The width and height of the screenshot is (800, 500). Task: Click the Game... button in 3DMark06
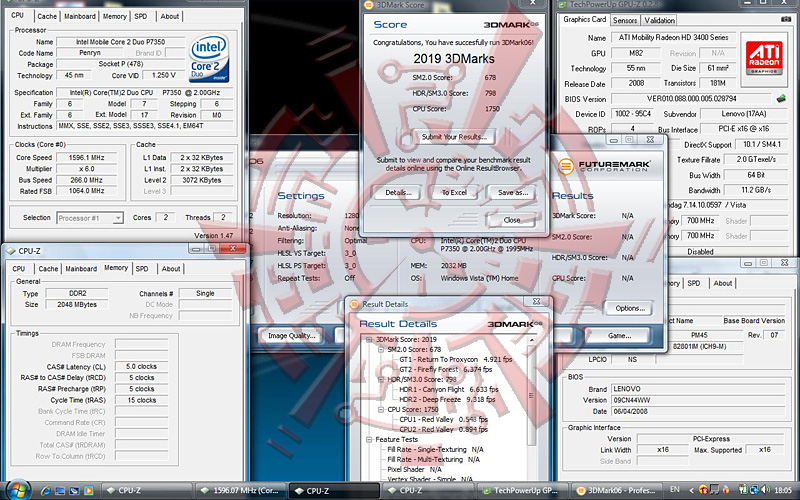(x=619, y=336)
